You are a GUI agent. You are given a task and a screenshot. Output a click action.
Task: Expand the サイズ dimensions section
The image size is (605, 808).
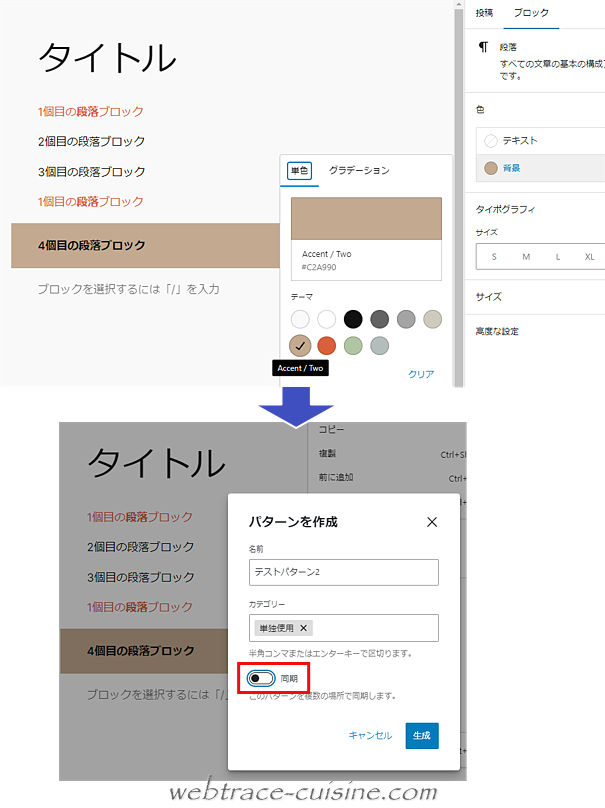coord(489,297)
